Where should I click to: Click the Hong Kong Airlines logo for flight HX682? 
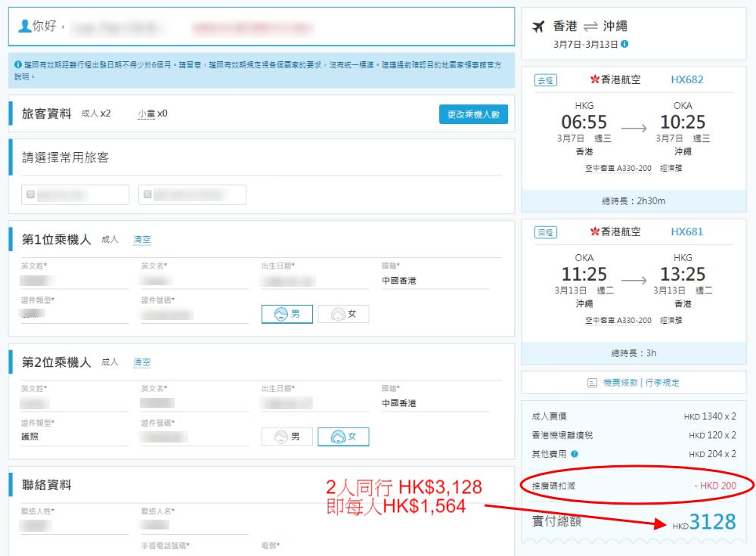point(594,79)
